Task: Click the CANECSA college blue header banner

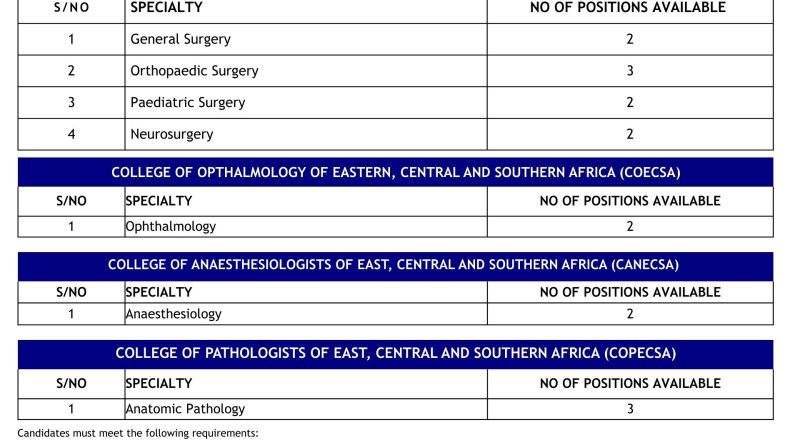Action: pyautogui.click(x=395, y=266)
